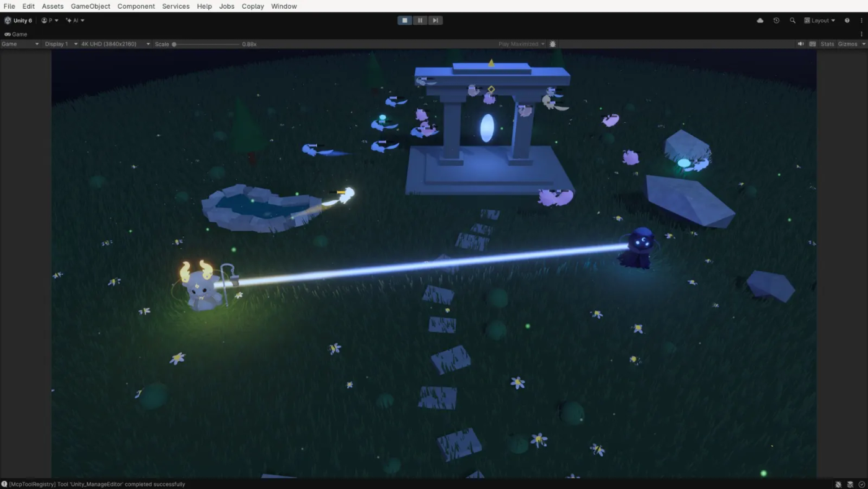Screen dimensions: 868x489
Task: Open the Unity Cloud icon
Action: (760, 20)
